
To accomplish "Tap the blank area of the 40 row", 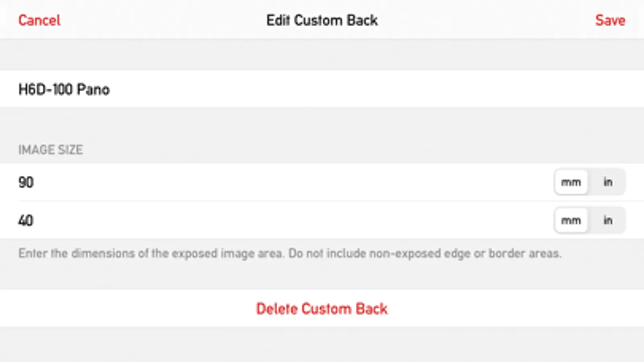I will click(x=322, y=220).
